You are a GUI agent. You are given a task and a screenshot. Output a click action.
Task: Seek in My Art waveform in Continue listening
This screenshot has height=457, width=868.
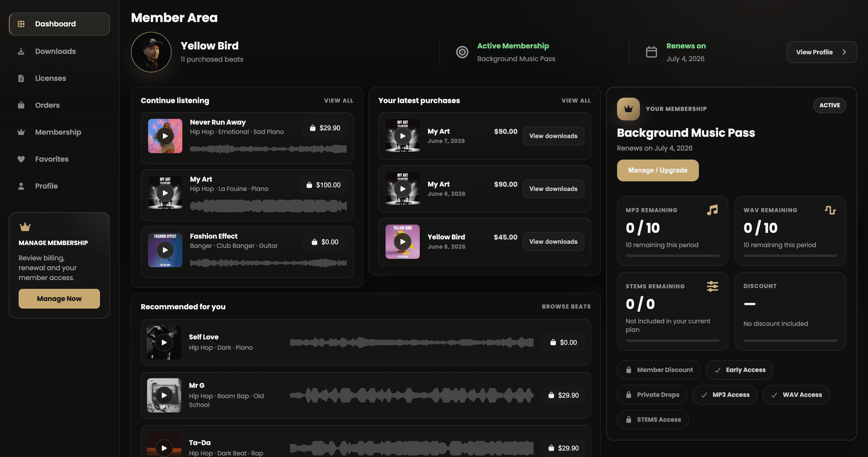click(x=268, y=206)
